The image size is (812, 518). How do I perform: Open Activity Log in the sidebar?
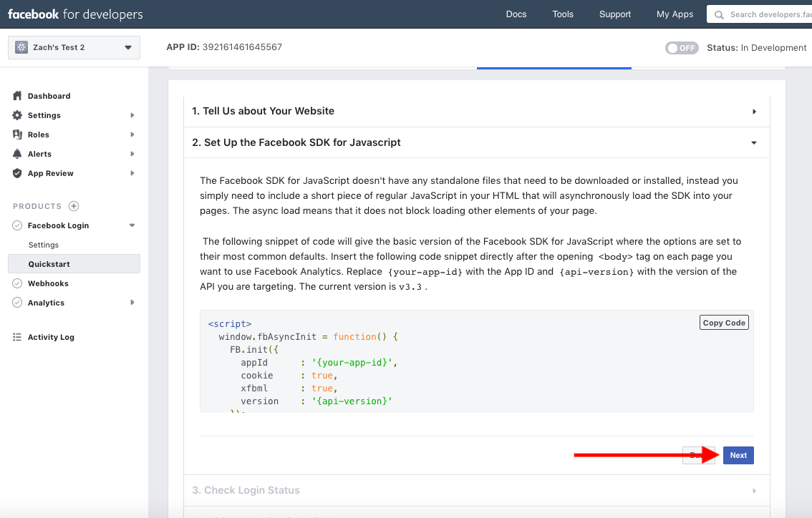pos(51,337)
